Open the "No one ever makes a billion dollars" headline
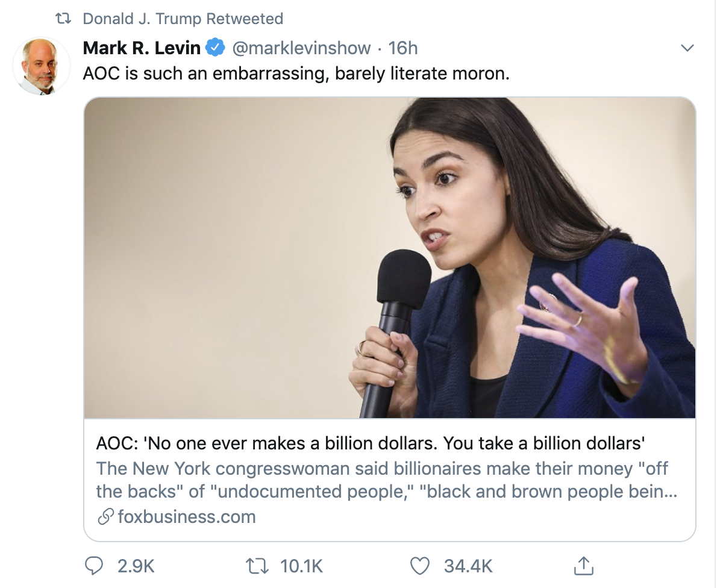 pos(371,443)
